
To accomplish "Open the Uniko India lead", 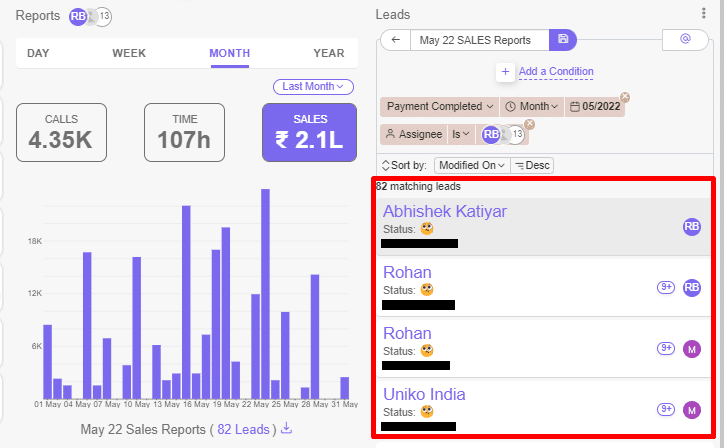I will coord(424,394).
